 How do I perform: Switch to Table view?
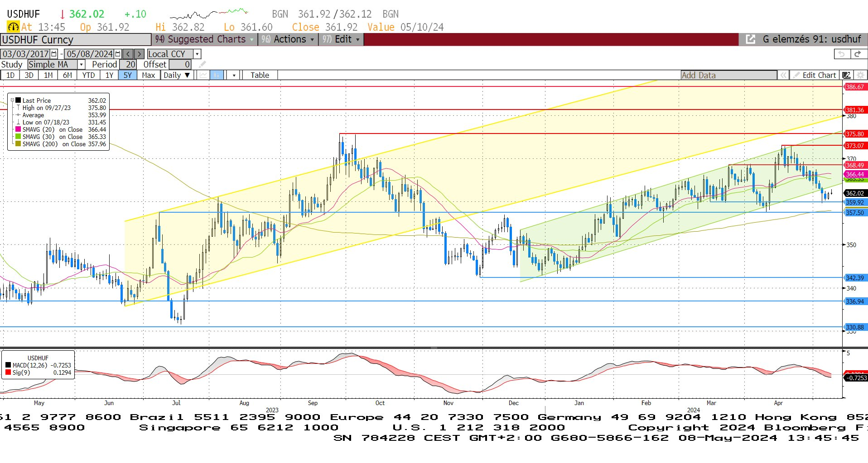coord(260,75)
